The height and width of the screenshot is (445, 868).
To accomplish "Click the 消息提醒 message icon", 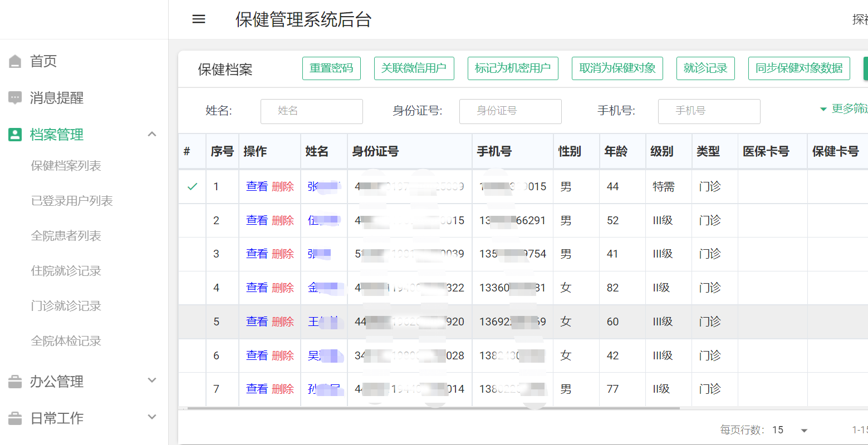I will point(15,98).
